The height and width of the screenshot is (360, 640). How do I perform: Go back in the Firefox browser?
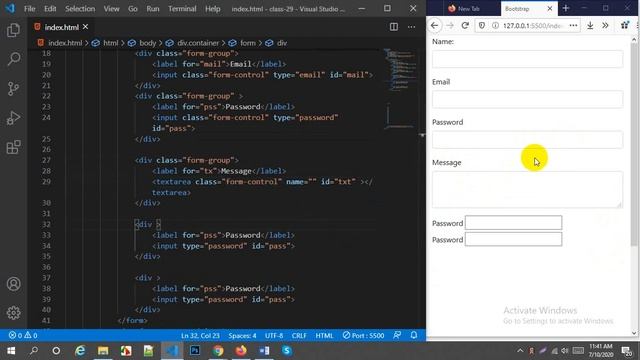[434, 25]
